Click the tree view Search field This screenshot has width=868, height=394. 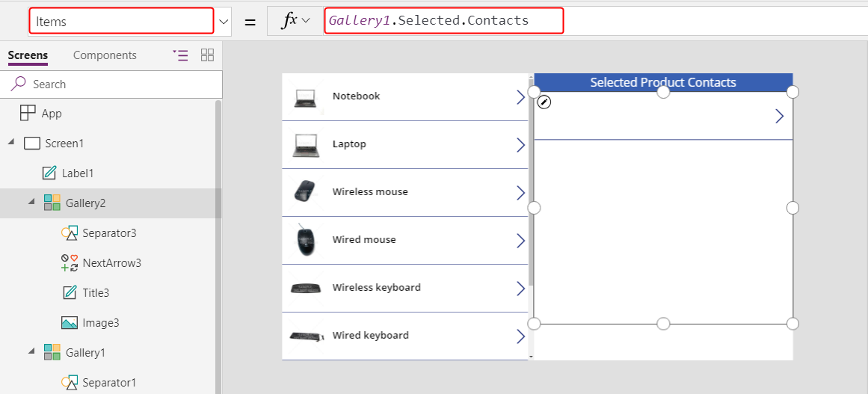click(111, 84)
